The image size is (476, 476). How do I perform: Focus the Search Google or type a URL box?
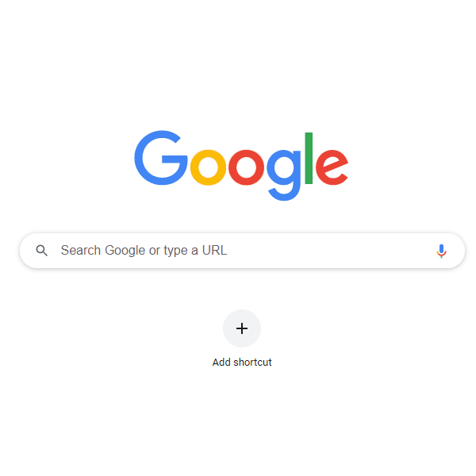pos(242,251)
